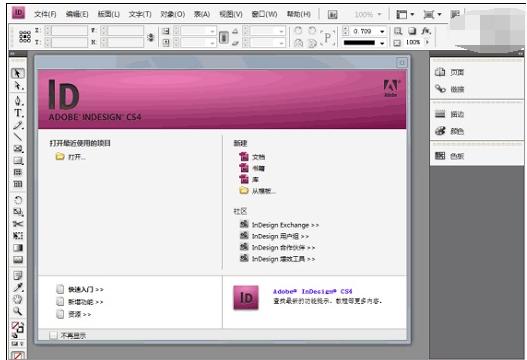Click the 打开... link in recent items
This screenshot has height=360, width=527.
pyautogui.click(x=71, y=157)
